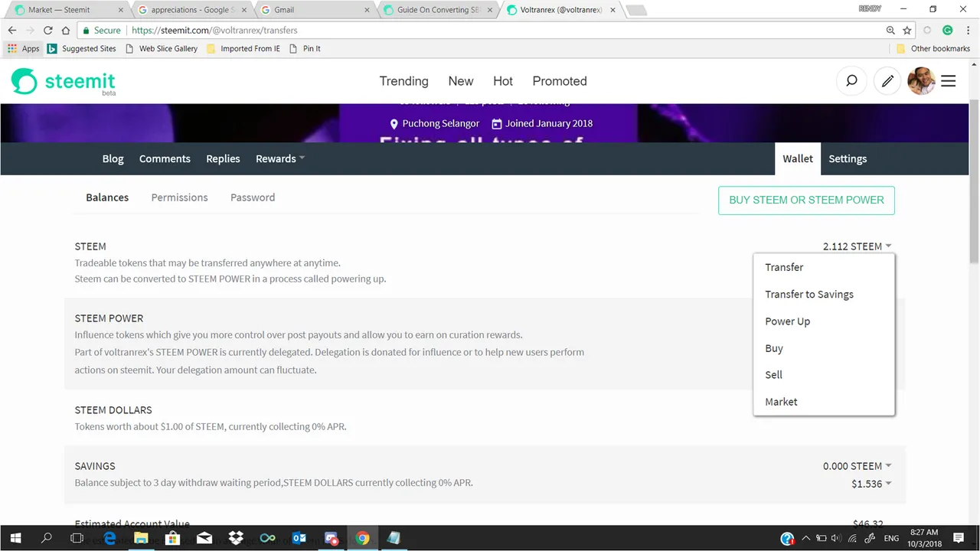Reload the page with the refresh icon
Image resolution: width=980 pixels, height=551 pixels.
47,31
